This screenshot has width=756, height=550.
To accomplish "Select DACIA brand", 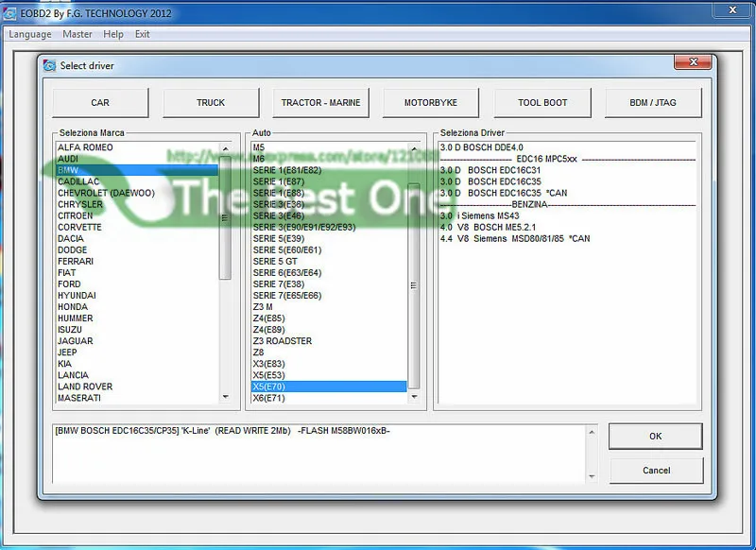I will tap(137, 238).
